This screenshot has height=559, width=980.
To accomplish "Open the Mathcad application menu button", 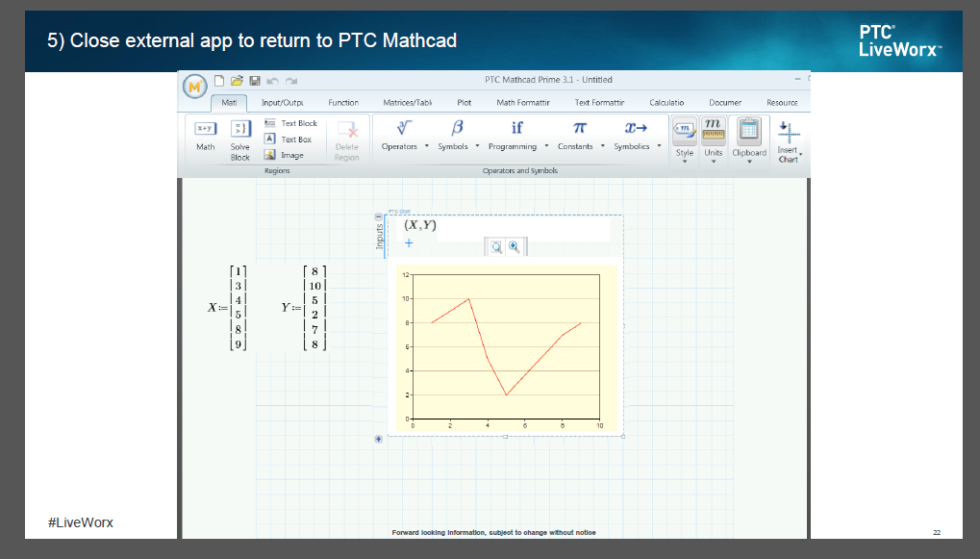I will coord(194,87).
